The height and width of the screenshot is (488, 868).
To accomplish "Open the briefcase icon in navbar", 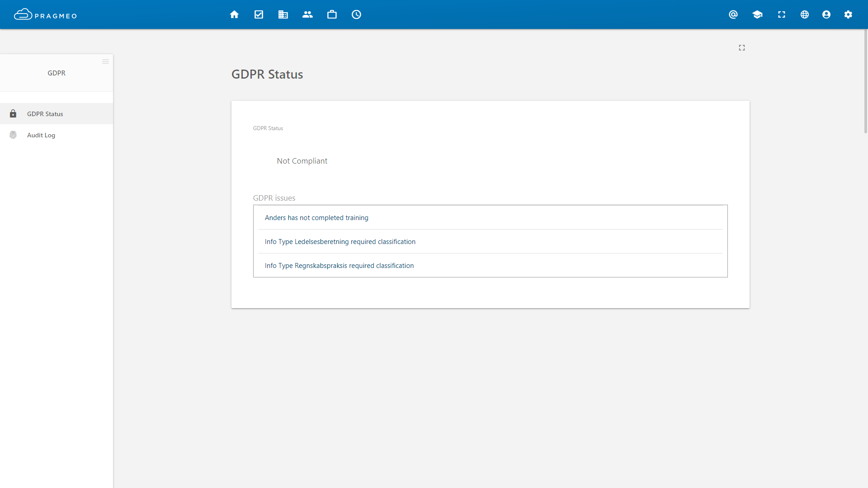I will (x=332, y=14).
